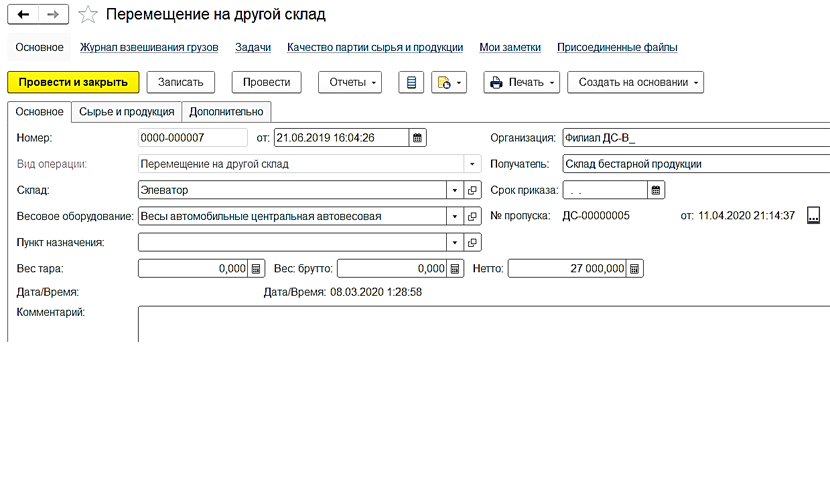
Task: Click Вес брутто value field
Action: (x=392, y=268)
